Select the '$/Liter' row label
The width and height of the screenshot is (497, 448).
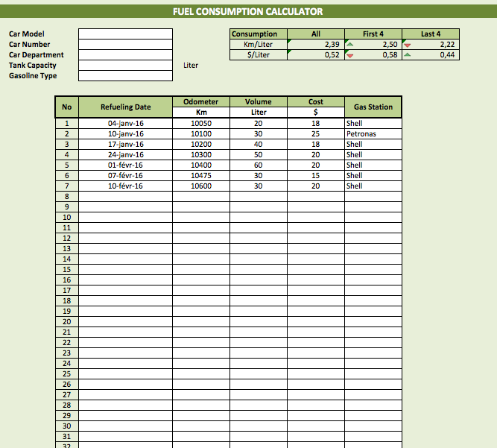[259, 55]
